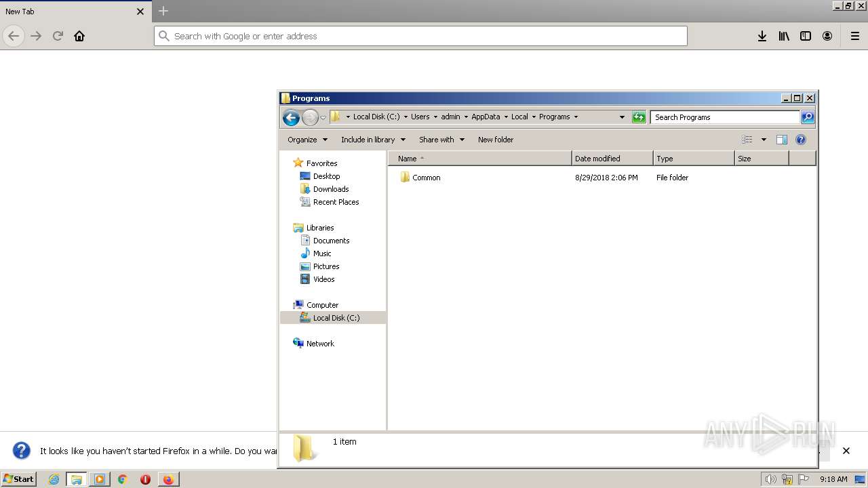Go to Firefox Home page

click(x=79, y=36)
